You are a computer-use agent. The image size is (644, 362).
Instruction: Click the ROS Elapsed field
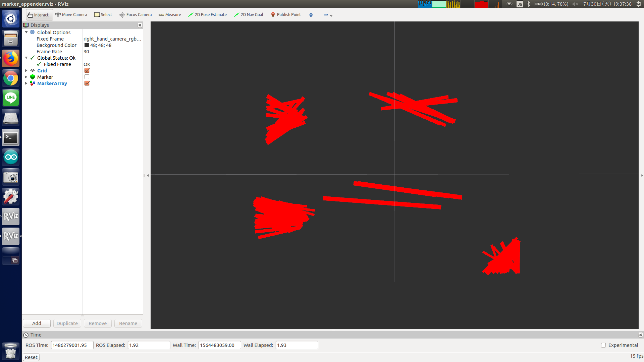149,345
